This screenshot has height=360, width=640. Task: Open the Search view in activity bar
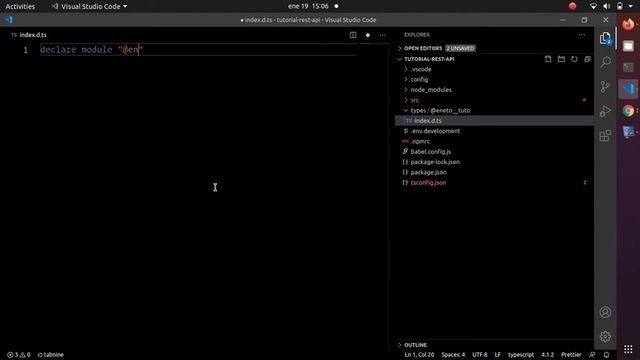click(x=605, y=62)
